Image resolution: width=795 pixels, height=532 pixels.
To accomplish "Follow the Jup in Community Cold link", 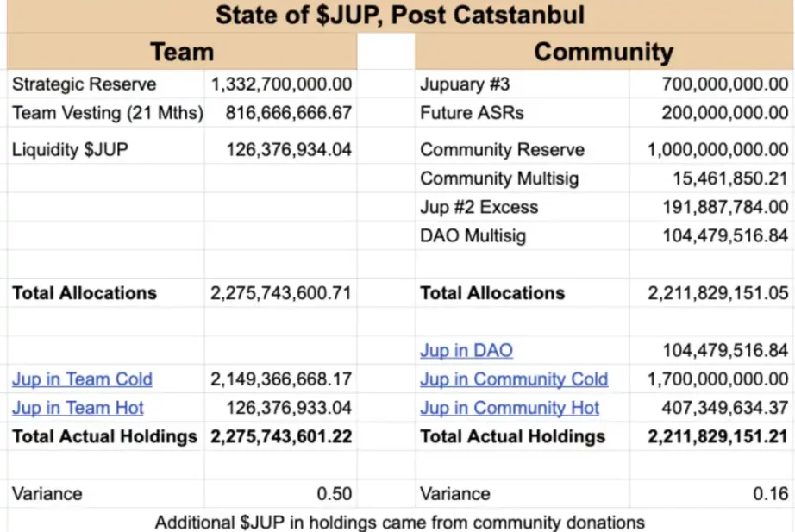I will pos(513,379).
